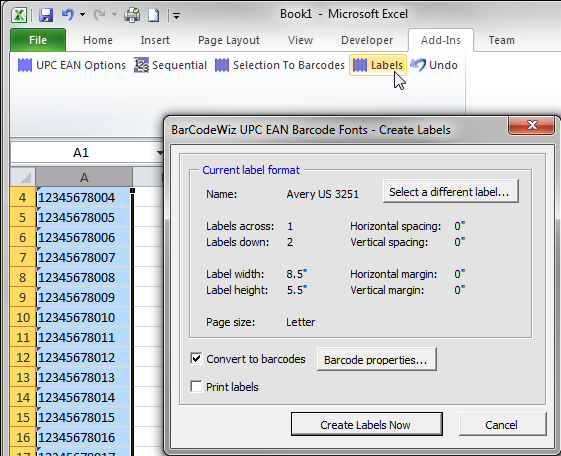
Task: Switch to the View ribbon tab
Action: (301, 40)
